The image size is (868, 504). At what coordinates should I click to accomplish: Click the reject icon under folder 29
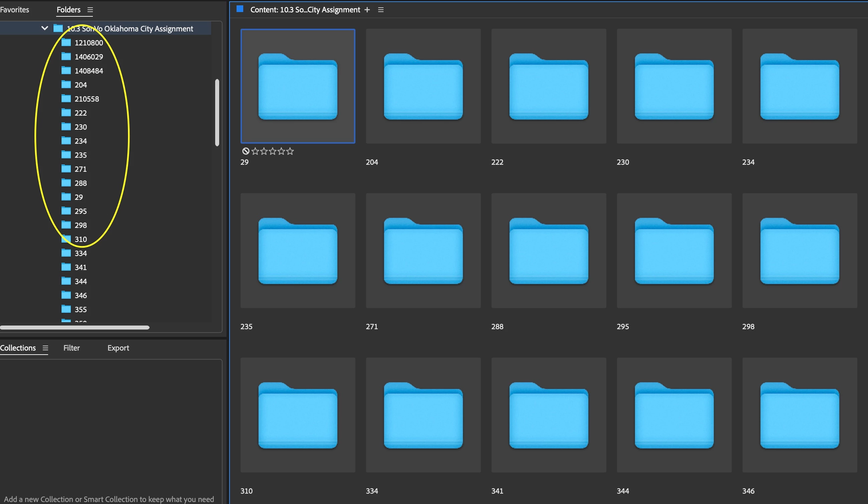click(246, 151)
